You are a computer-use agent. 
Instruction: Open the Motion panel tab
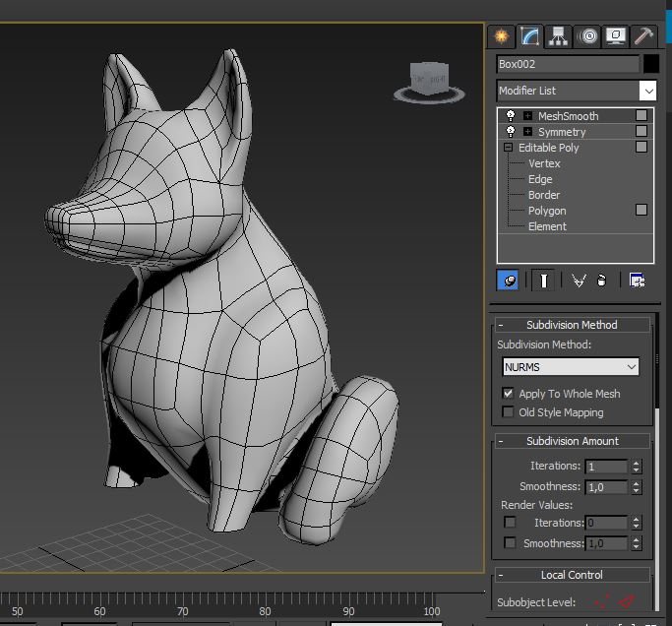588,36
